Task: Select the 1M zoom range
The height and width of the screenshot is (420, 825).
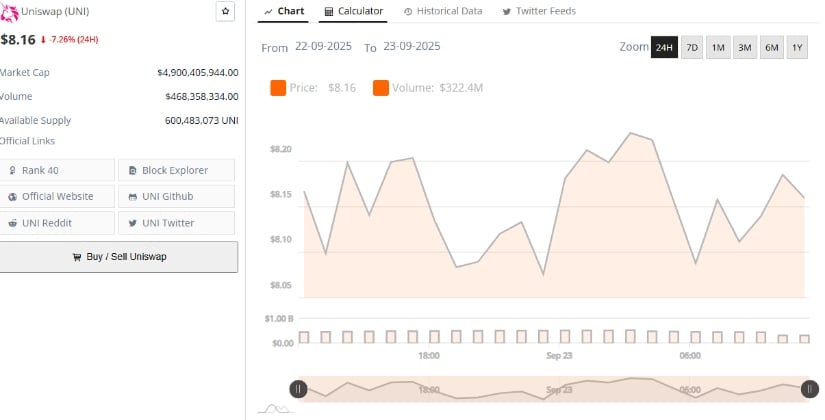Action: coord(718,47)
